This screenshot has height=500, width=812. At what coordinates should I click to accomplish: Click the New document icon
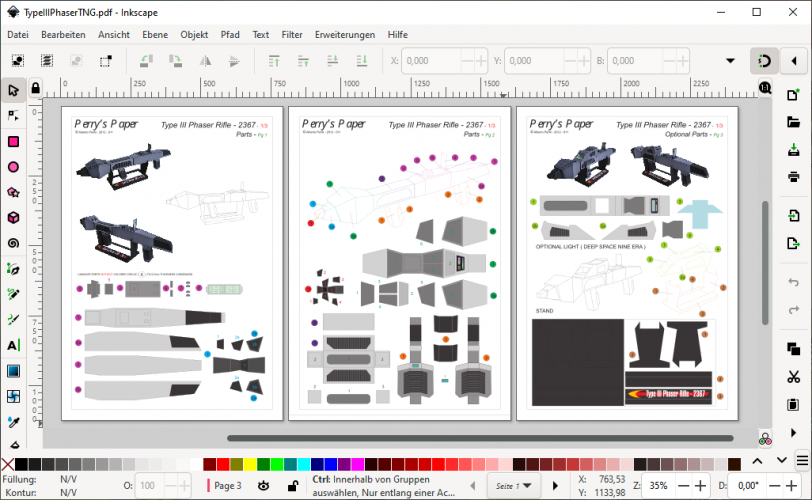[793, 95]
